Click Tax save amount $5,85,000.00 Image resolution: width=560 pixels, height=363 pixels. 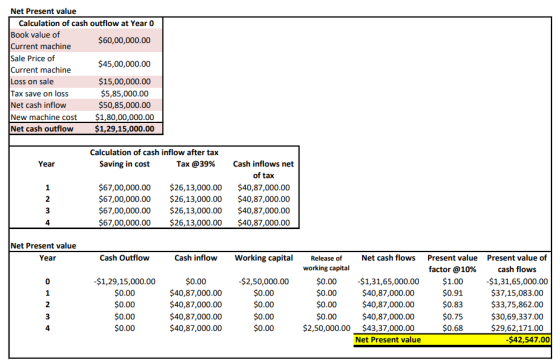pos(124,94)
